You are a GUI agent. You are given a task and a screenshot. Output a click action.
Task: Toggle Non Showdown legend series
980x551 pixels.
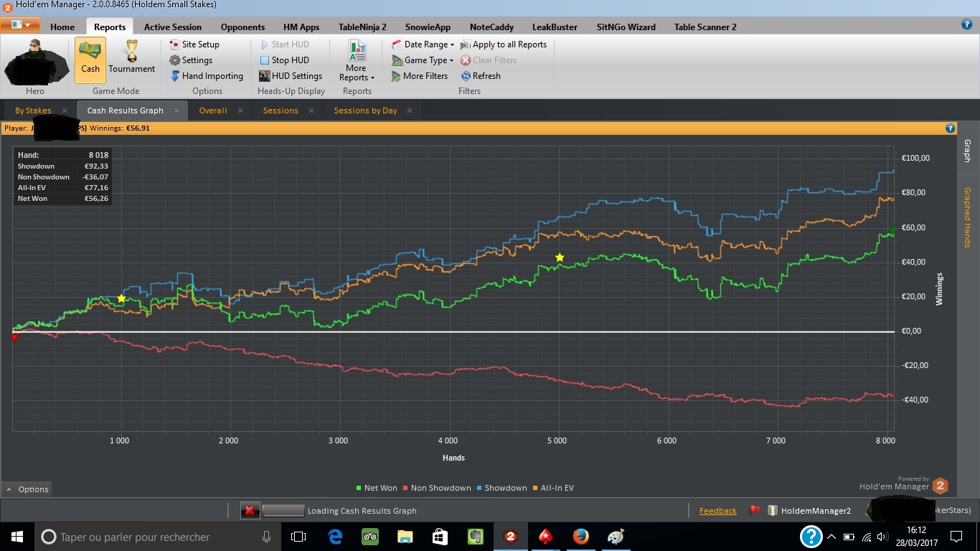(x=437, y=488)
